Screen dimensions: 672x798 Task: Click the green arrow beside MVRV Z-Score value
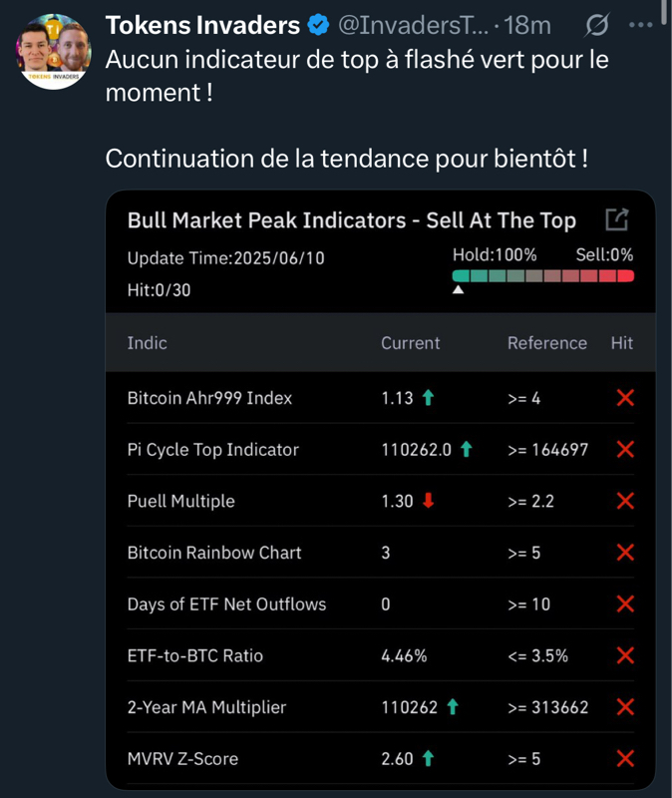pyautogui.click(x=428, y=759)
